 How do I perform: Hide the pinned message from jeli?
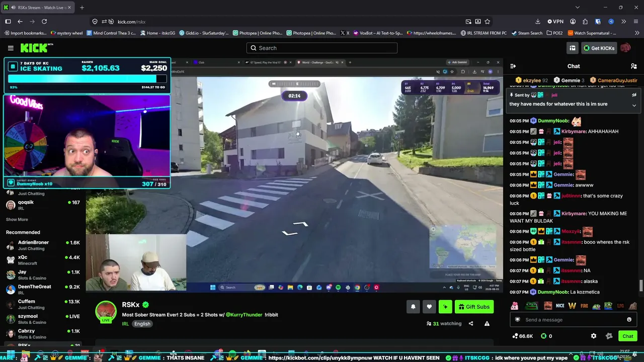pyautogui.click(x=634, y=95)
